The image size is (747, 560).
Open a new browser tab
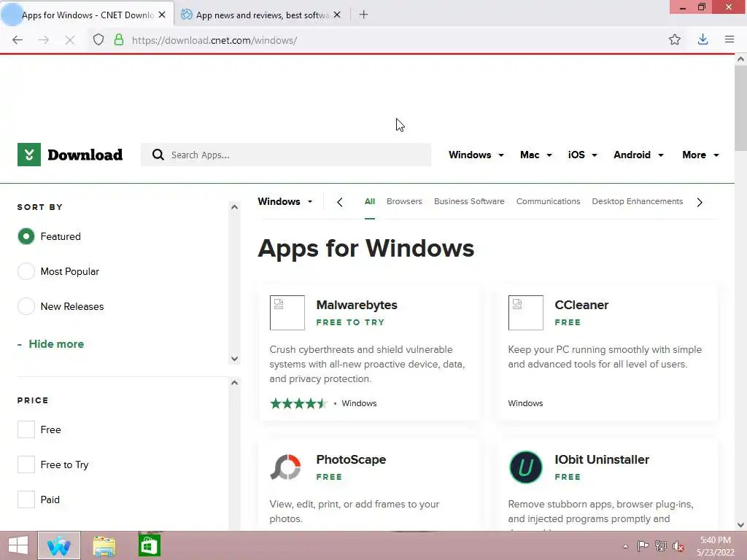(363, 15)
